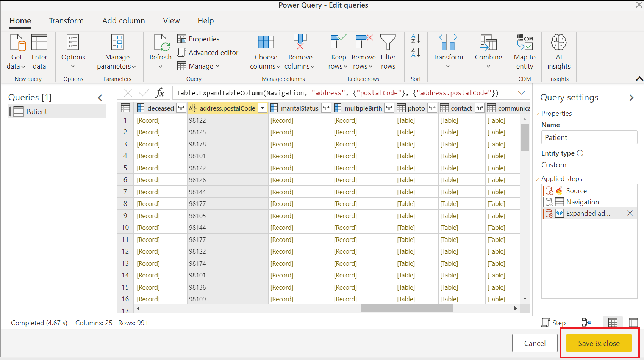Expand the formula bar
644x360 pixels.
[x=521, y=93]
